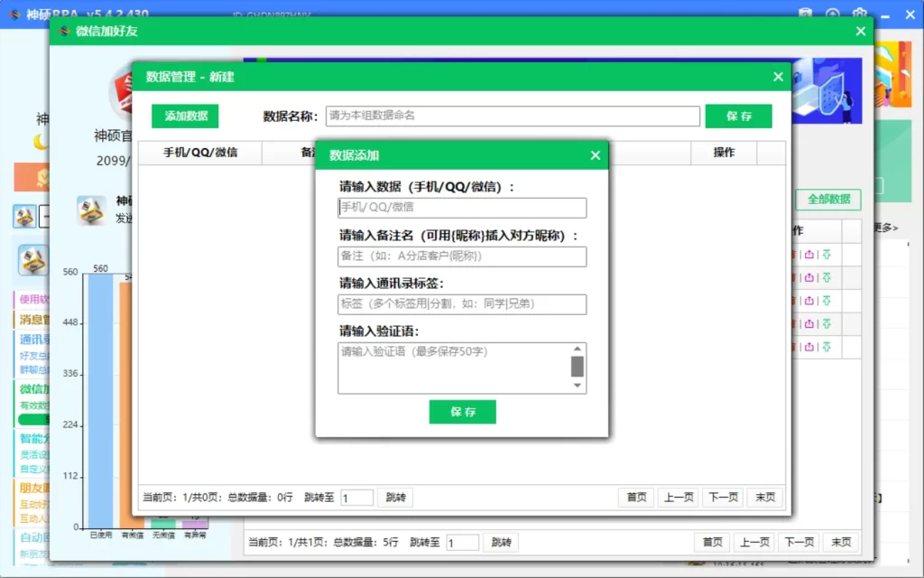Click the pink export icon in the first data row

click(810, 254)
